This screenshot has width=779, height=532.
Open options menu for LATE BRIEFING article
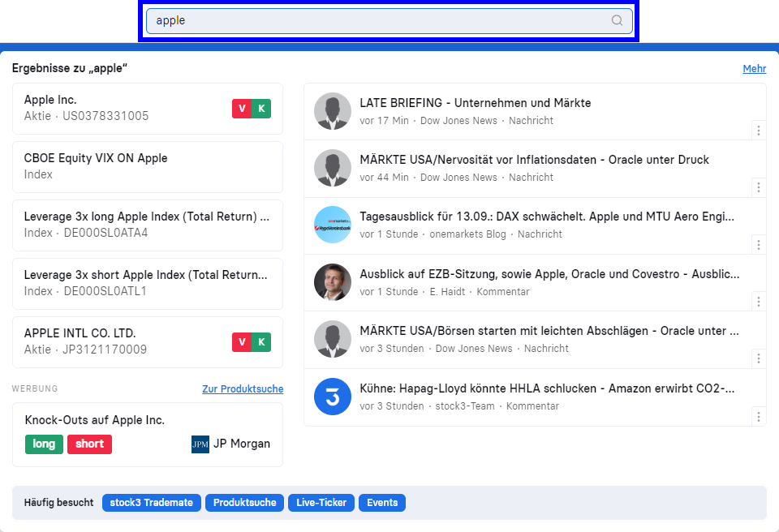758,130
